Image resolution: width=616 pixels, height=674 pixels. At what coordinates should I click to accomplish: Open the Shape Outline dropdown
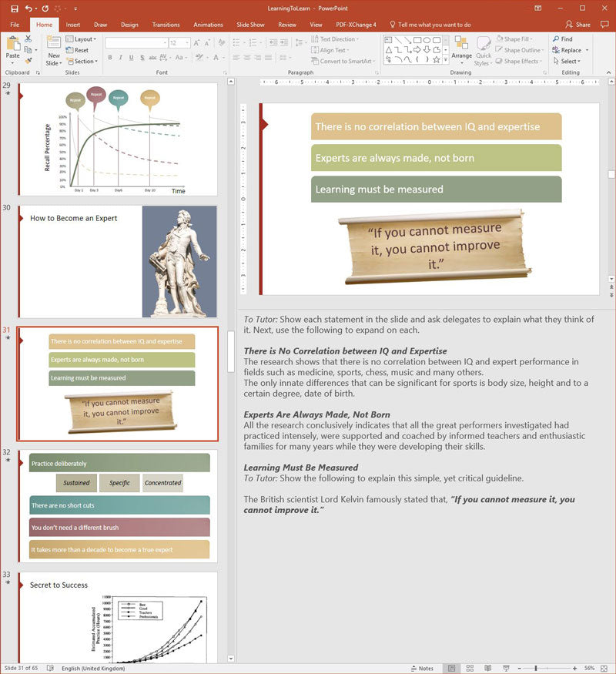pos(520,50)
